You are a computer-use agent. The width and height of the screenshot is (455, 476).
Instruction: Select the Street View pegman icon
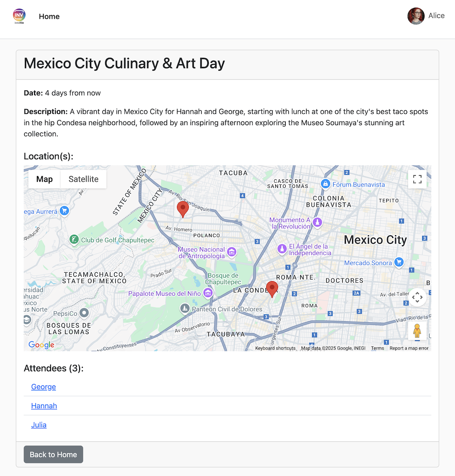click(x=417, y=331)
